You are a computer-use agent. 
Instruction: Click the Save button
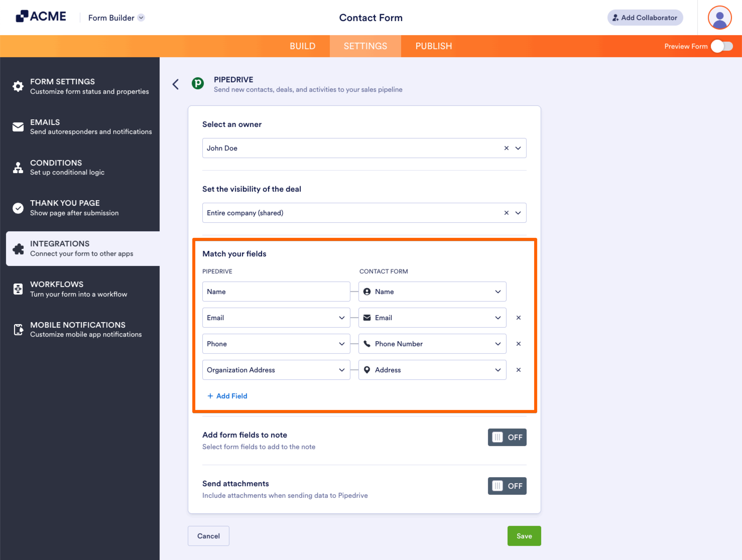(524, 536)
